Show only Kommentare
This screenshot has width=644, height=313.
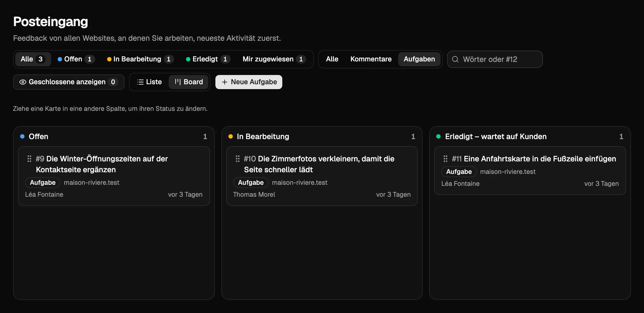click(x=371, y=59)
